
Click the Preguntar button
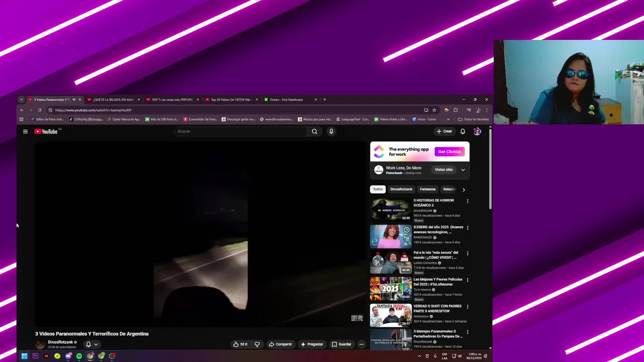312,344
